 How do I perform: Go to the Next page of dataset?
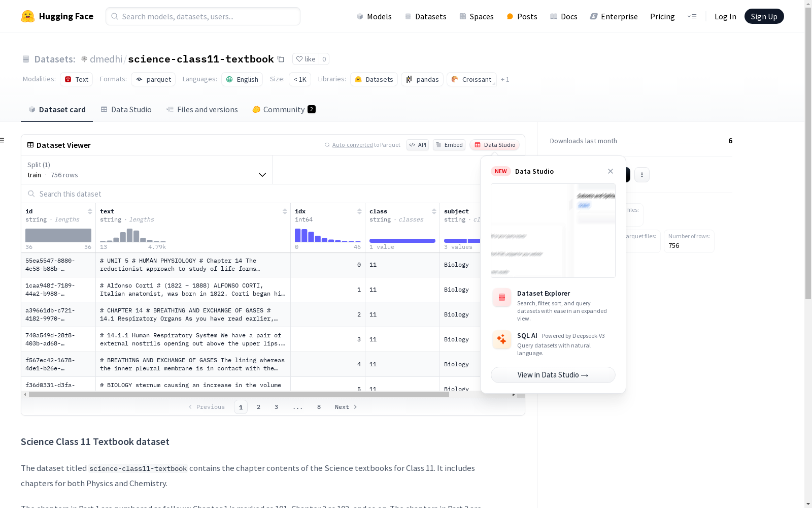pos(346,407)
